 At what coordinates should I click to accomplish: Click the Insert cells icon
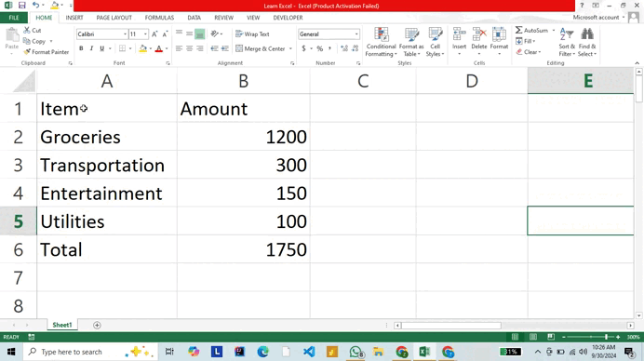pyautogui.click(x=459, y=35)
